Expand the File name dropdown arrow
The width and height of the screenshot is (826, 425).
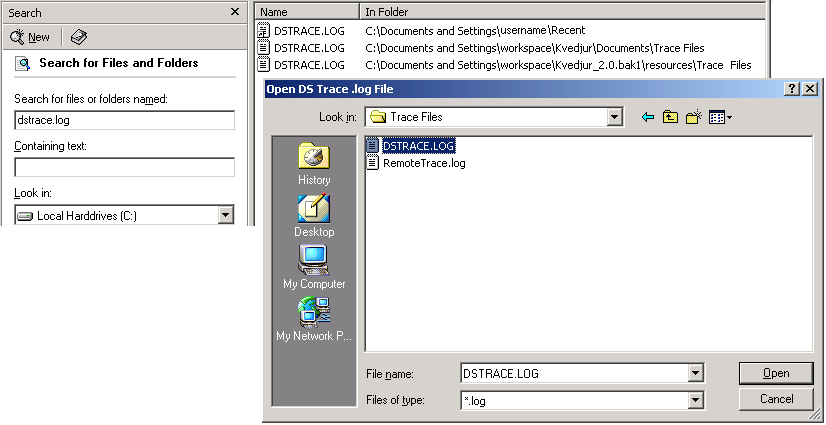coord(696,374)
